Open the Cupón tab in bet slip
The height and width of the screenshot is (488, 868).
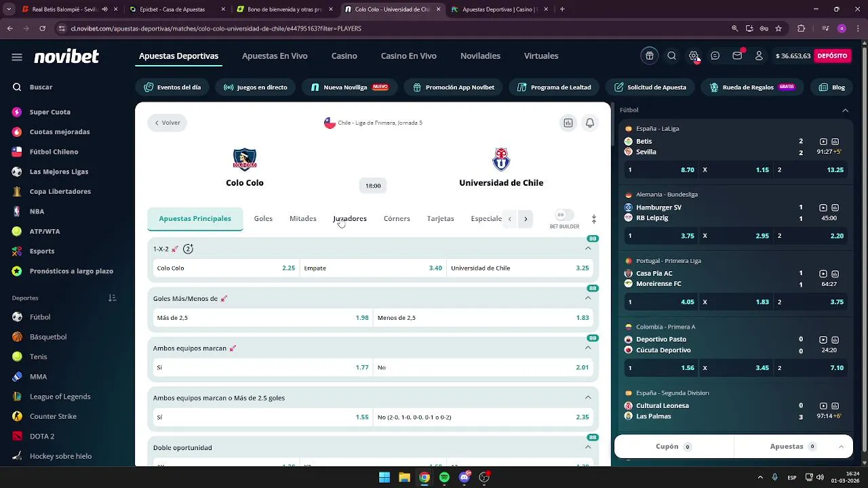pos(673,447)
